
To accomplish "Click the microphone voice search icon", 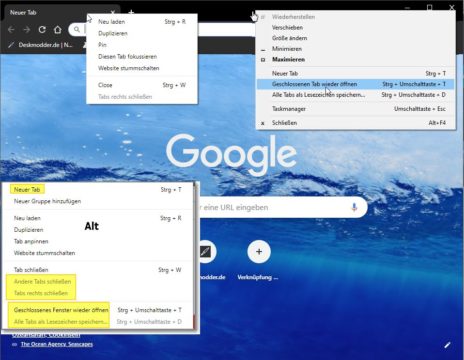I will (354, 207).
